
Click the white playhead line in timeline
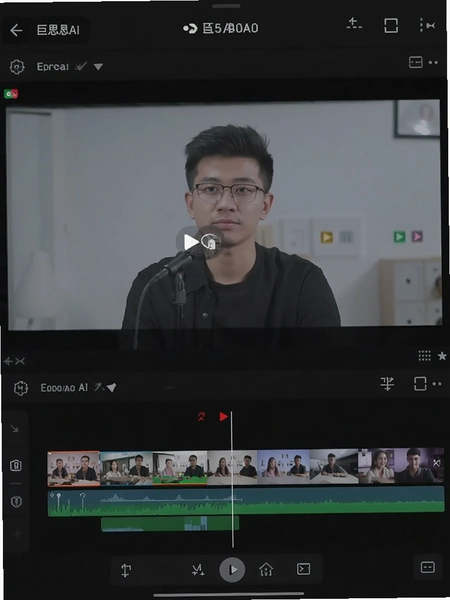(232, 479)
